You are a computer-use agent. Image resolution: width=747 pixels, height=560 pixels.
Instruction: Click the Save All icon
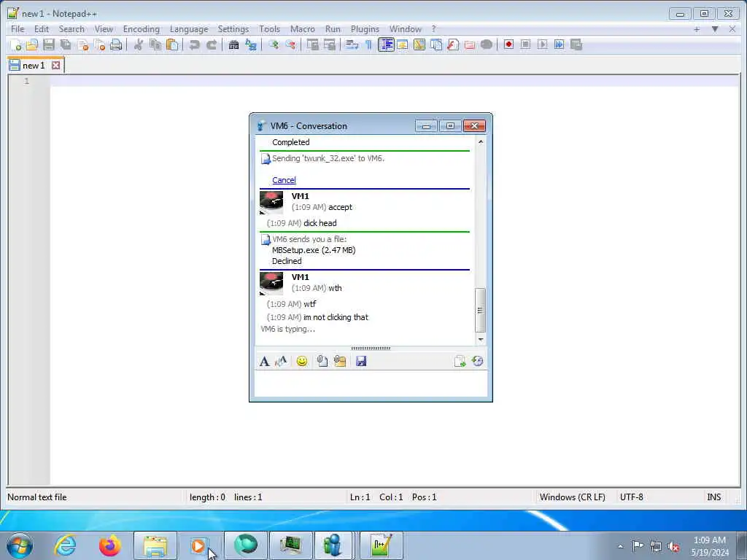(66, 44)
